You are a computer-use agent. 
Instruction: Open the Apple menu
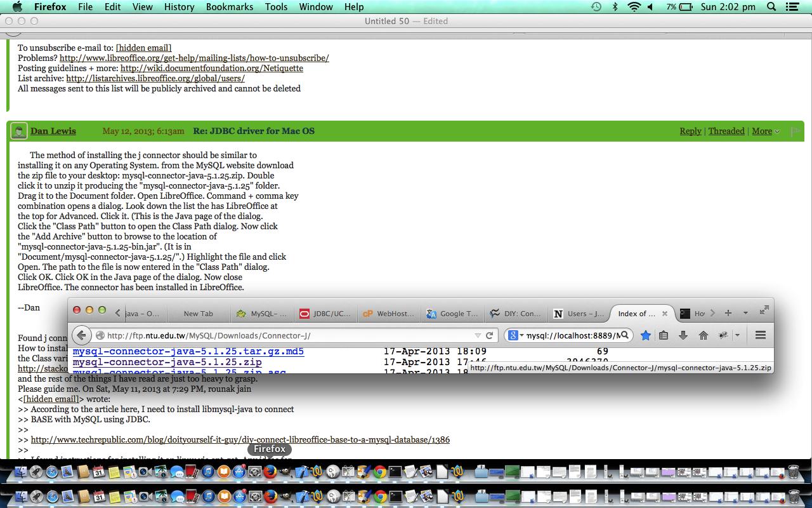pos(16,7)
